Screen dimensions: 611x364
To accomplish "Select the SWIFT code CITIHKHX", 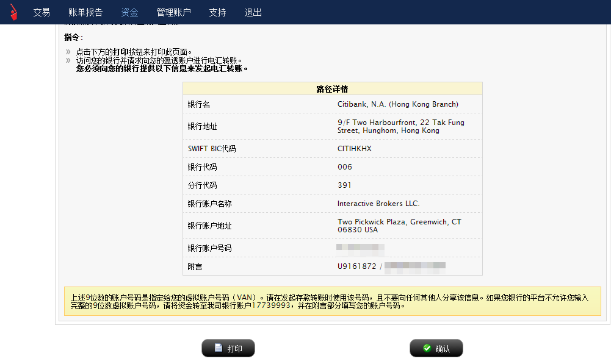I will tap(355, 148).
